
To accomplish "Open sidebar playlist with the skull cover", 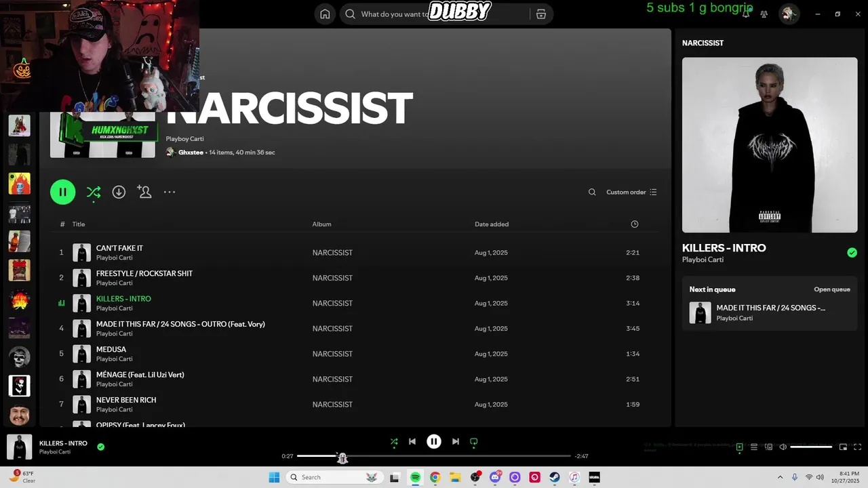I will tap(19, 357).
